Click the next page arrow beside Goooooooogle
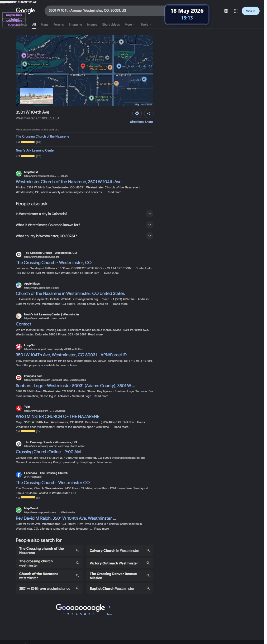The image size is (267, 644). 110,607
